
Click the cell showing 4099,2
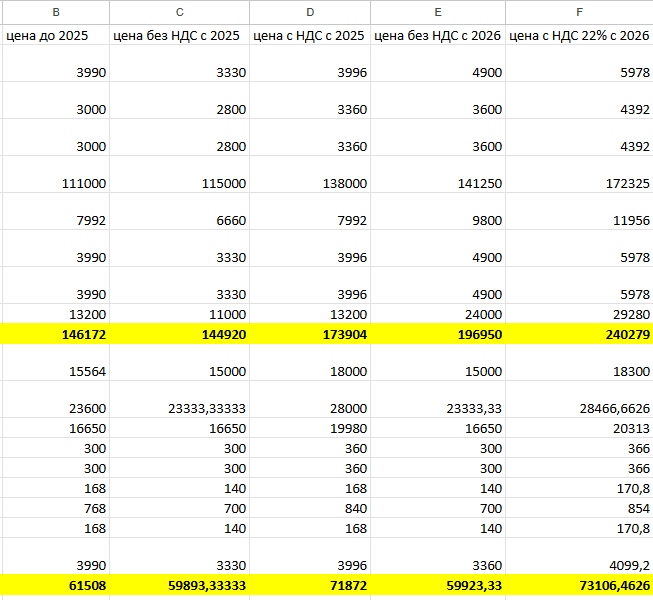(x=579, y=565)
